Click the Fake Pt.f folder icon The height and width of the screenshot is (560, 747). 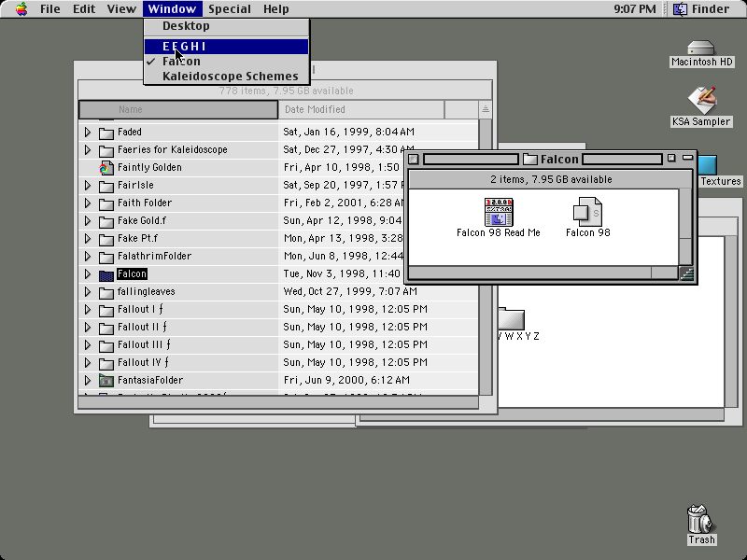coord(106,239)
